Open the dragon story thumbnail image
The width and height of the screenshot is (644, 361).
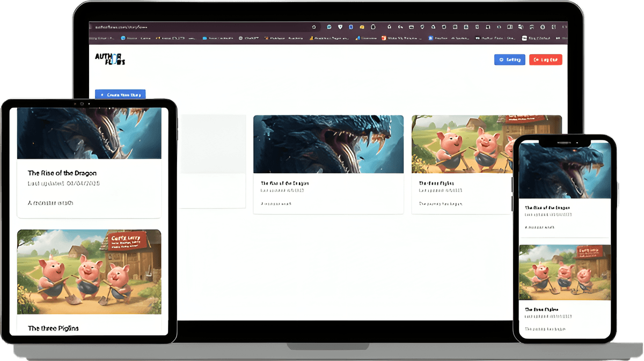pyautogui.click(x=328, y=143)
